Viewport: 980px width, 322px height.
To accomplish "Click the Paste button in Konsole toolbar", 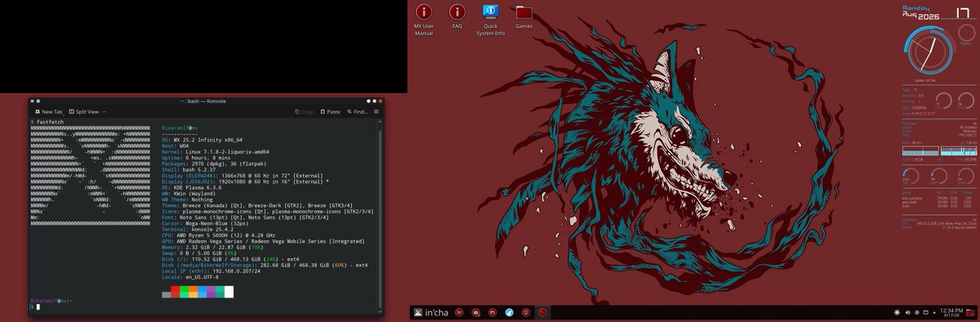I will 329,112.
